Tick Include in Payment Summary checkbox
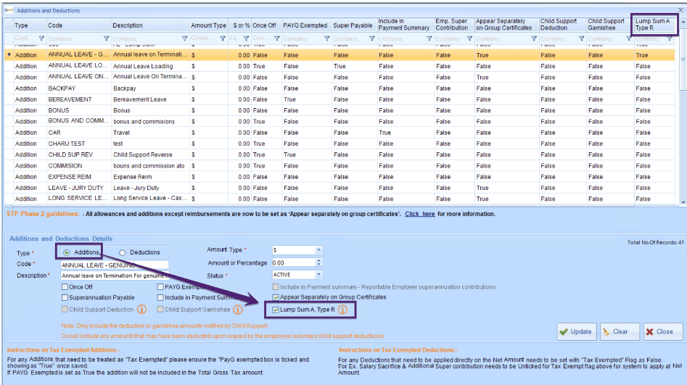 tap(160, 297)
